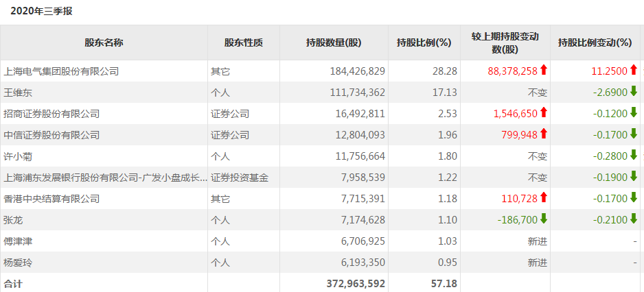The width and height of the screenshot is (644, 292).
Task: Click the 股东名称 column header
Action: (104, 42)
